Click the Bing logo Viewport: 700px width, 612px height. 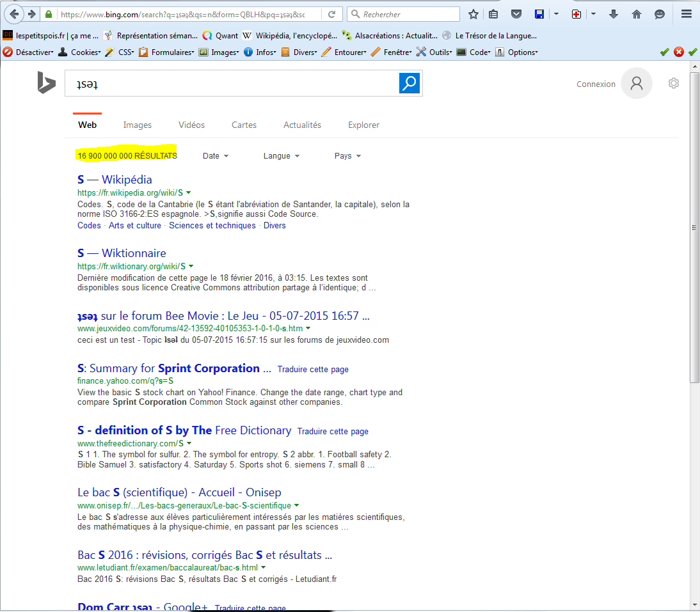coord(46,83)
